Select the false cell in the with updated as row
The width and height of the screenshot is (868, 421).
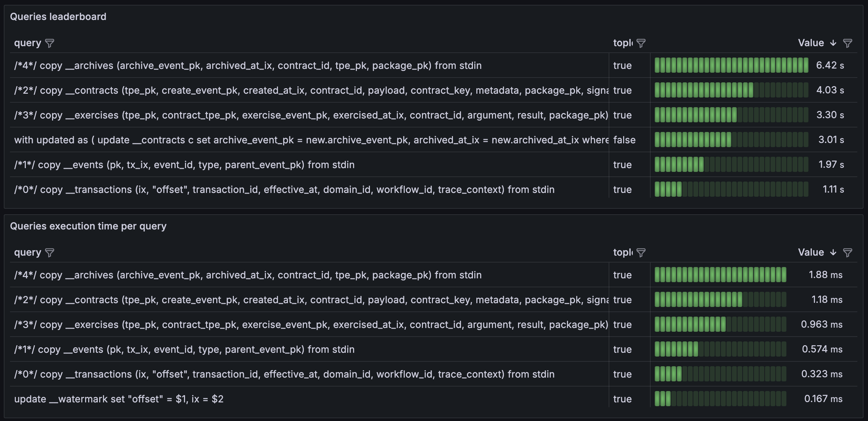pos(624,140)
